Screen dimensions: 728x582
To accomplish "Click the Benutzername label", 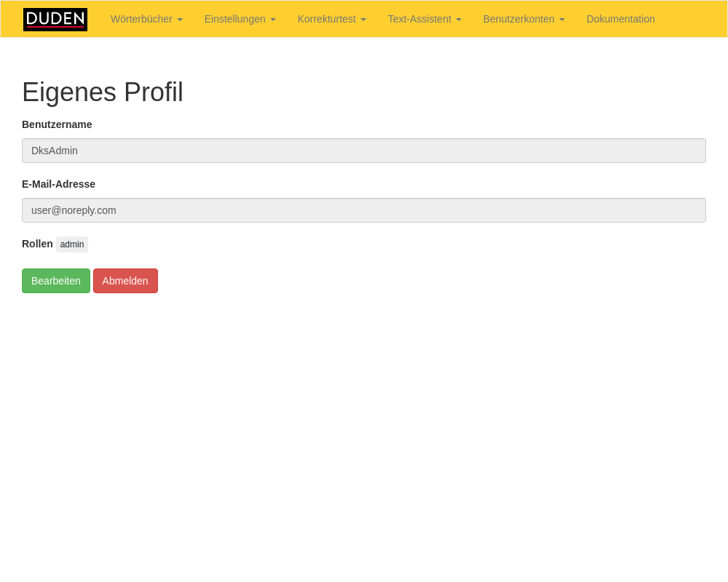I will [57, 124].
